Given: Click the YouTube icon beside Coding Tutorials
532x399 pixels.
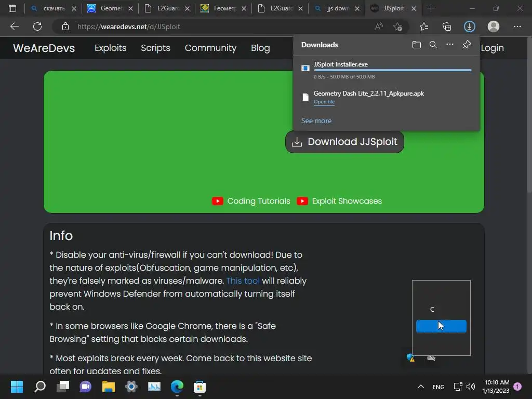Looking at the screenshot, I should (x=218, y=201).
